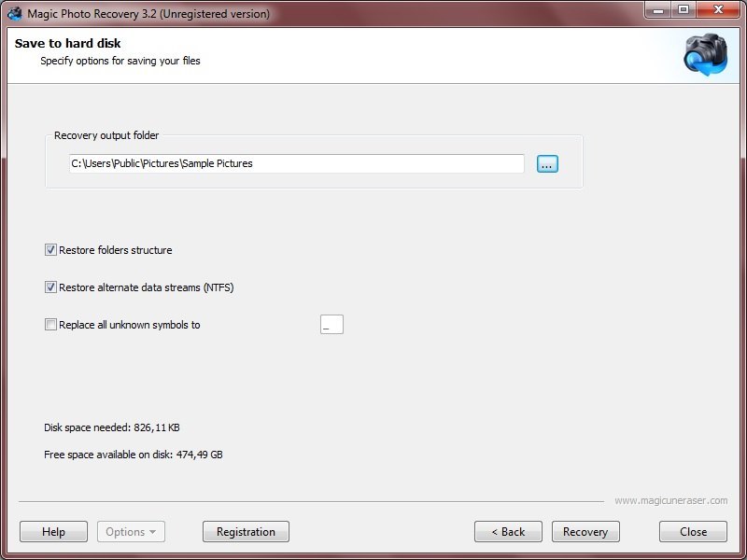Maximize the Magic Photo Recovery window
Viewport: 747px width, 560px height.
click(684, 9)
